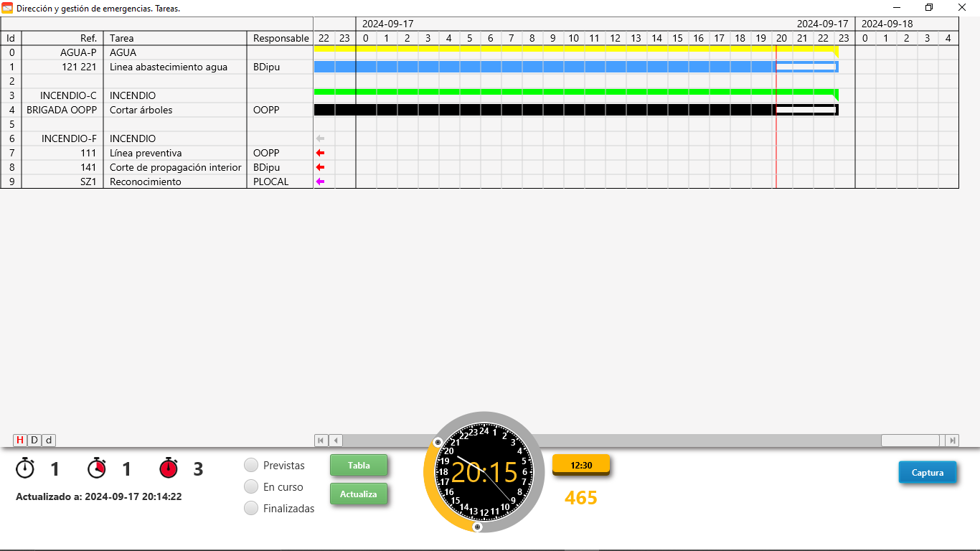The height and width of the screenshot is (551, 980).
Task: Click the handle at the clock's bottom edge
Action: (x=478, y=527)
